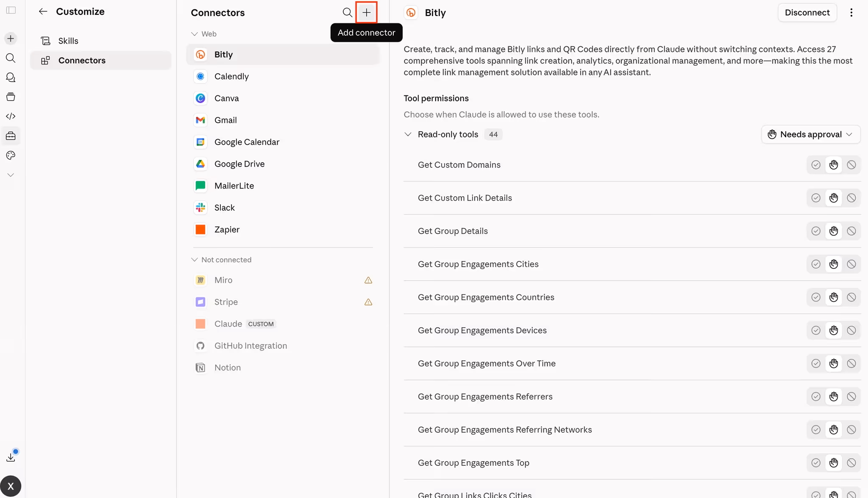This screenshot has height=498, width=868.
Task: Open the GitHub Integration connector
Action: click(283, 346)
